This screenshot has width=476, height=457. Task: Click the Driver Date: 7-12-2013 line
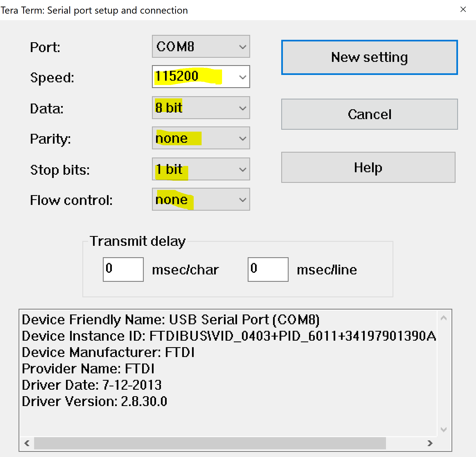point(92,385)
